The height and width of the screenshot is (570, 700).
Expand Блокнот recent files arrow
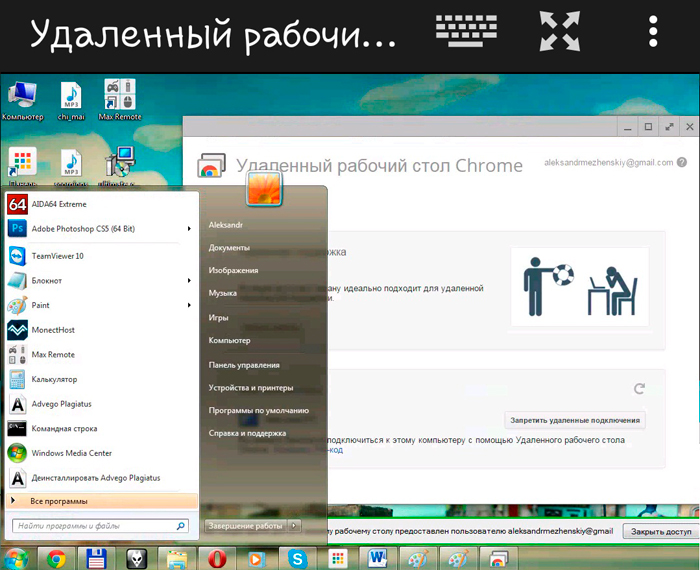point(189,280)
